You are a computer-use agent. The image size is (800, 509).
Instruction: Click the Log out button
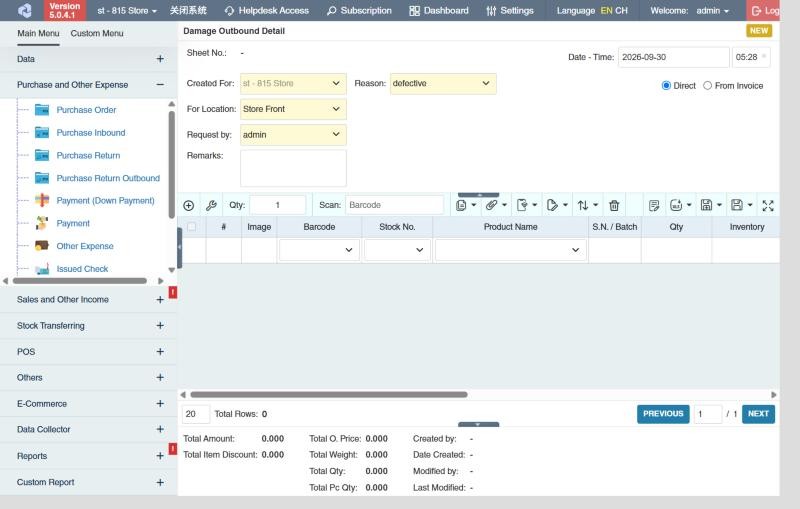coord(764,11)
